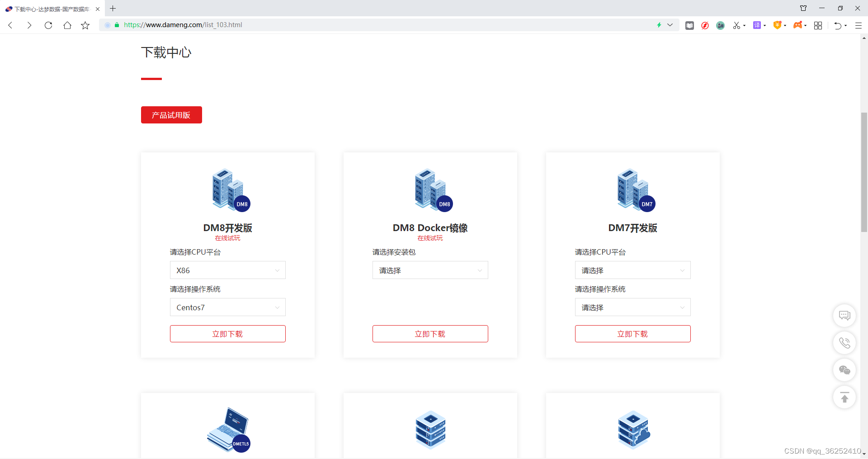This screenshot has height=459, width=868.
Task: Click the 下载中心 page heading
Action: tap(166, 52)
